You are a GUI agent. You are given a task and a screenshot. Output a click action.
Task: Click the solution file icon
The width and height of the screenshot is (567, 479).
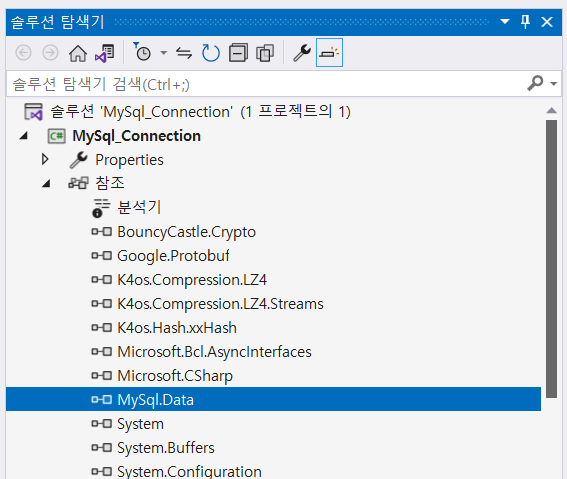pyautogui.click(x=33, y=112)
